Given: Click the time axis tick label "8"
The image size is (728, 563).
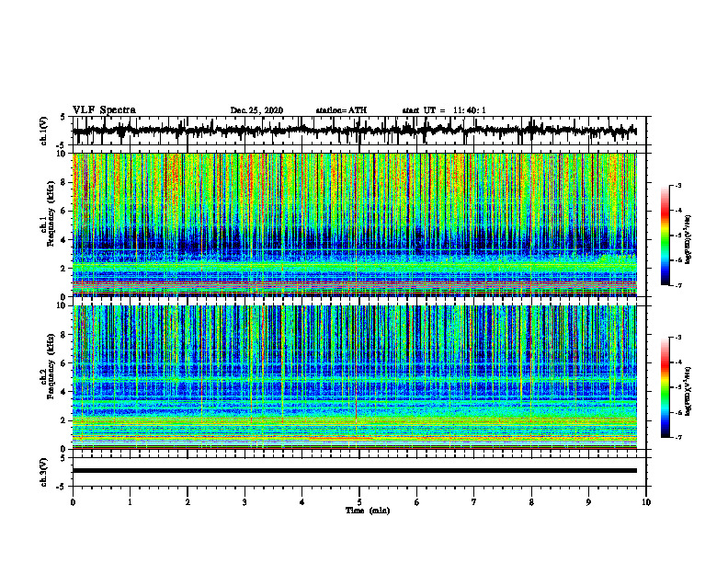Looking at the screenshot, I should point(531,502).
